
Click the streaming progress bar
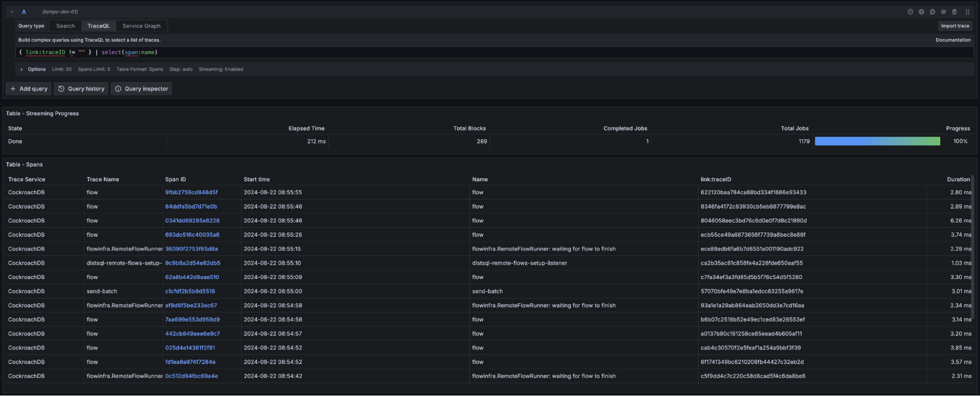point(877,142)
